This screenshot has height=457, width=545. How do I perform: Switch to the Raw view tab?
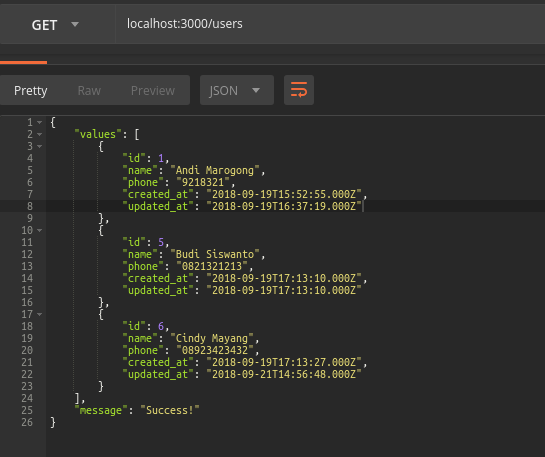coord(89,91)
